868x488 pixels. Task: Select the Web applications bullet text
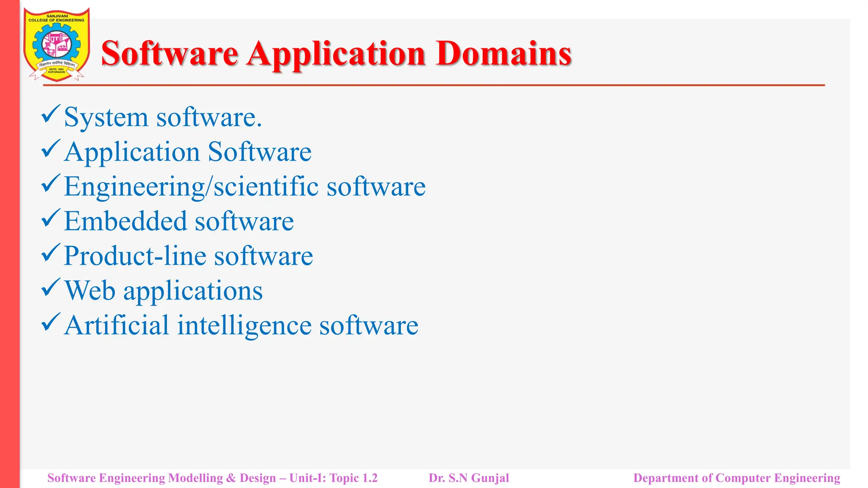[x=163, y=291]
